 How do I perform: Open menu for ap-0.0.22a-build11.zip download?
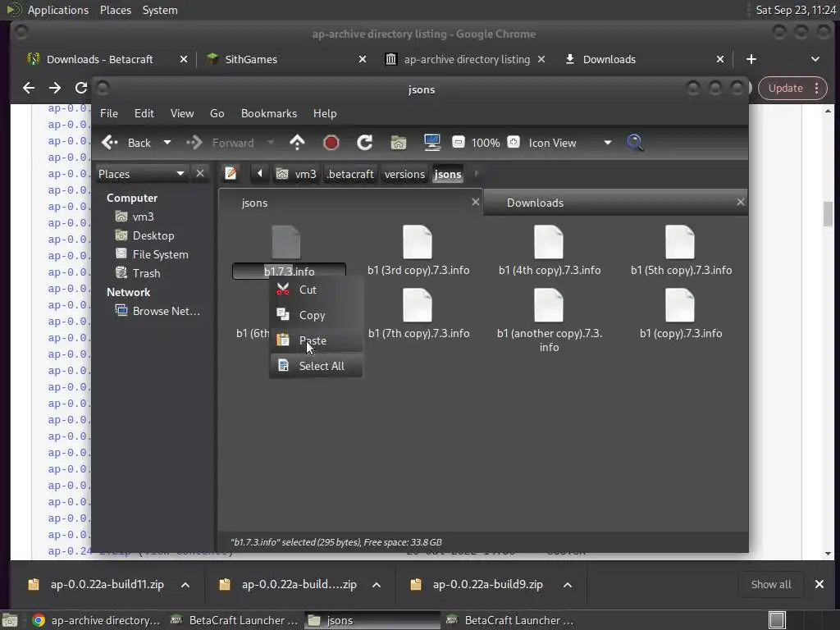pos(185,584)
